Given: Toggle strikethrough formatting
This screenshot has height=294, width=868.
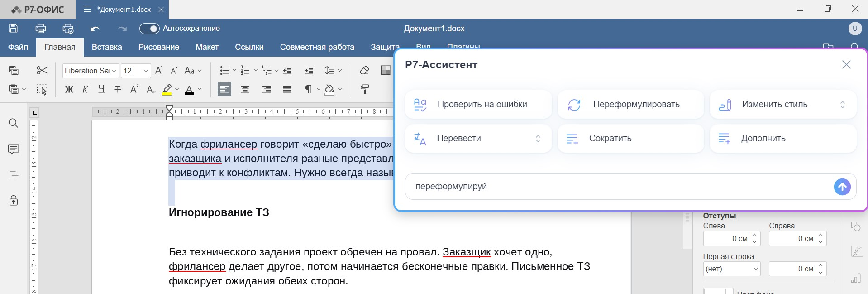Looking at the screenshot, I should (x=118, y=89).
